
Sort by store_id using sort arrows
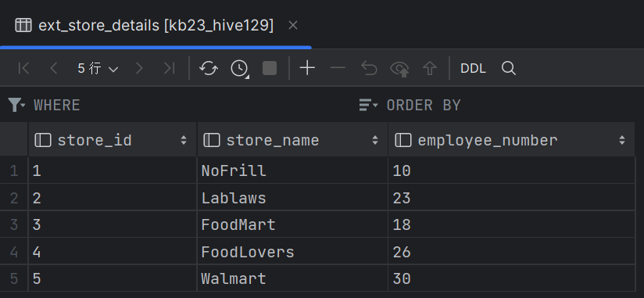point(184,140)
